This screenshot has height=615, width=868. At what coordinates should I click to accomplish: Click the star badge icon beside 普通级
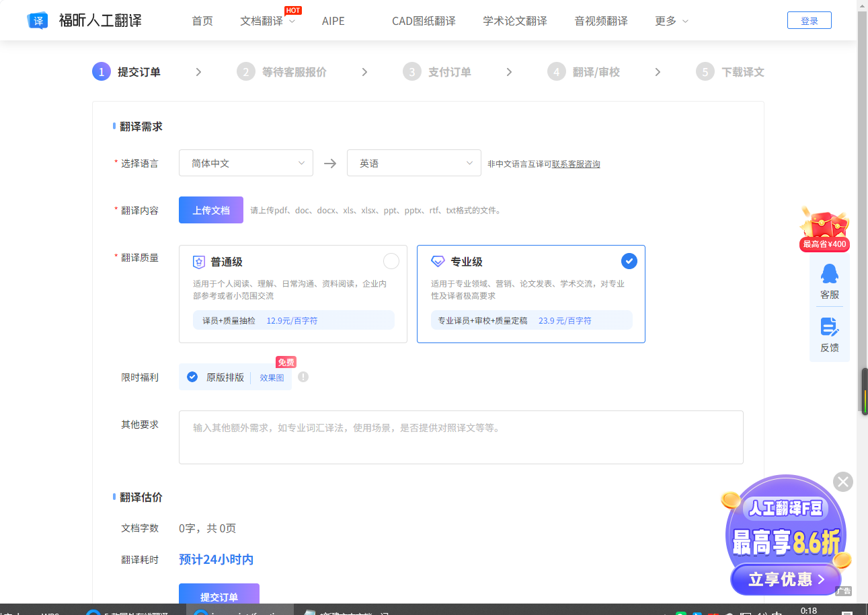pyautogui.click(x=198, y=262)
